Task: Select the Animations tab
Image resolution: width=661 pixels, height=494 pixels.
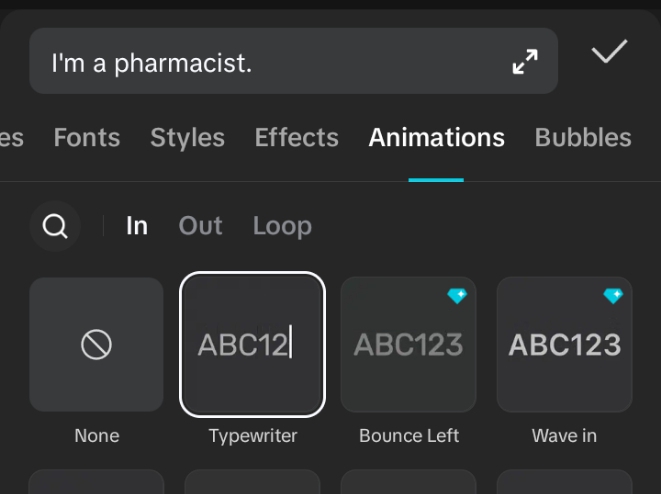Action: [436, 137]
